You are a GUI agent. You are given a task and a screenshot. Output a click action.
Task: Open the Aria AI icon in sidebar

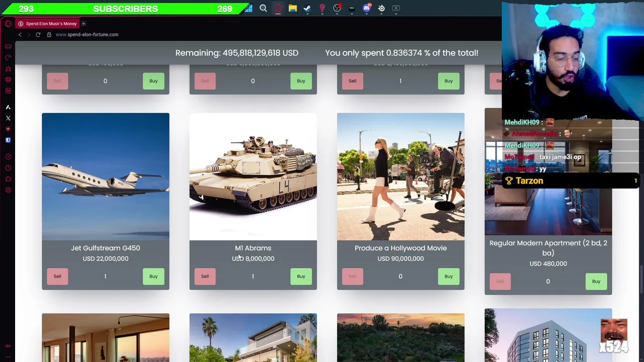pos(8,107)
